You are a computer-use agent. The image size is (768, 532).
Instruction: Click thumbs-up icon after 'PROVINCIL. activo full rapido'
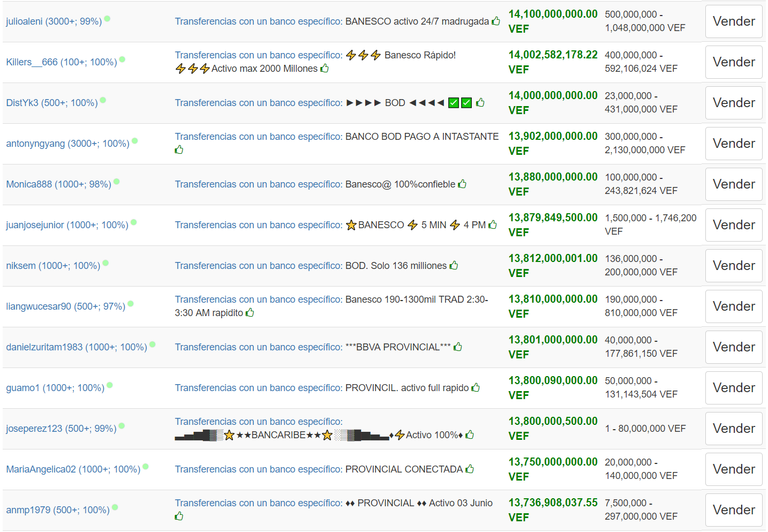pyautogui.click(x=476, y=387)
